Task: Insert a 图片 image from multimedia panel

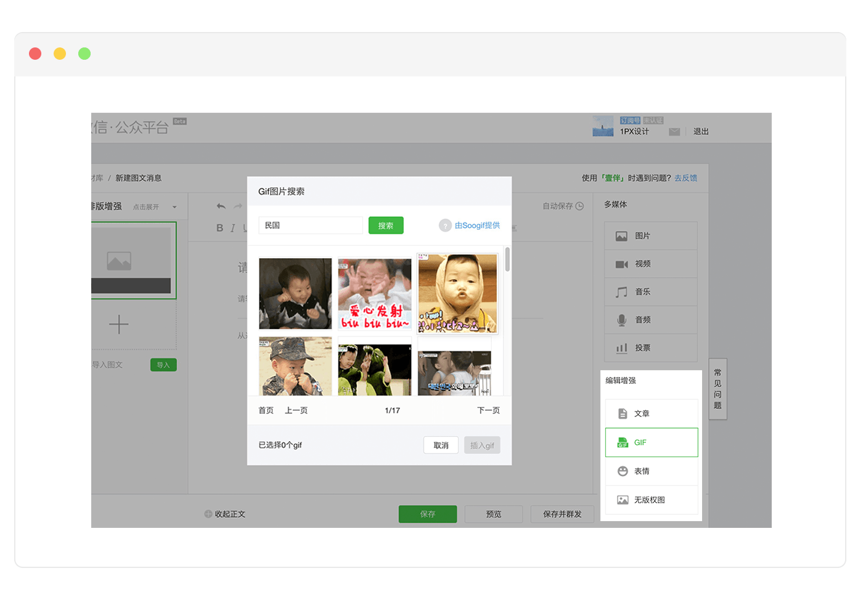Action: pos(650,236)
